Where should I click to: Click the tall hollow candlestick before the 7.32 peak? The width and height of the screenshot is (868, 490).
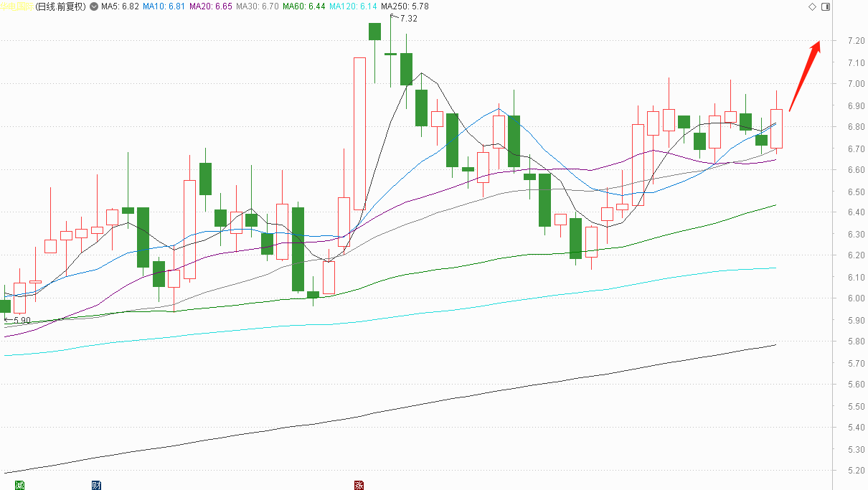(359, 133)
